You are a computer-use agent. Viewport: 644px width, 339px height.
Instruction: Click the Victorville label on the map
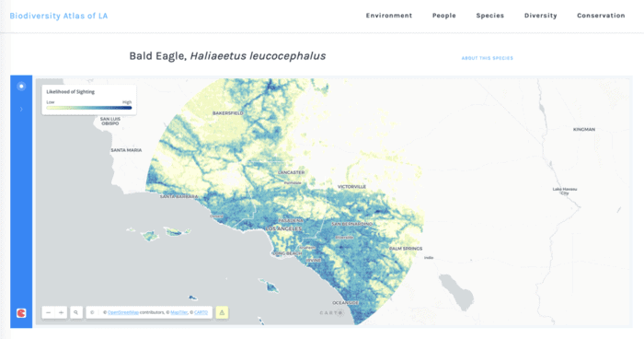click(351, 187)
